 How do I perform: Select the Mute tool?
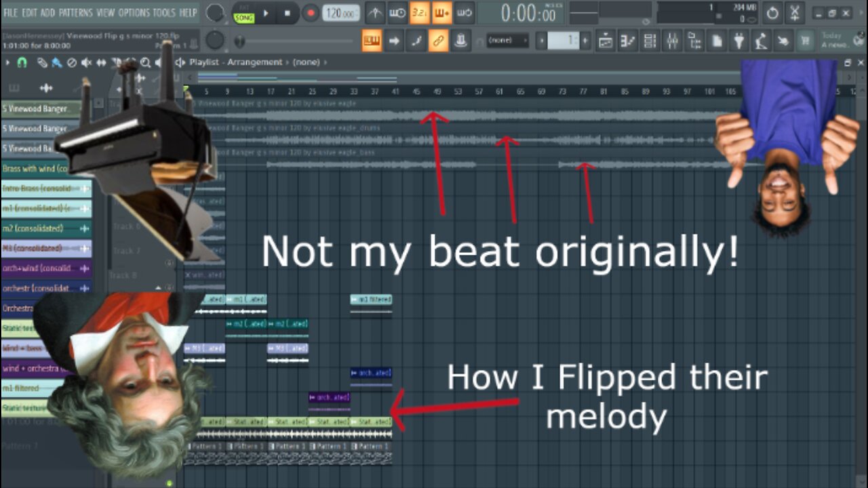(x=86, y=62)
